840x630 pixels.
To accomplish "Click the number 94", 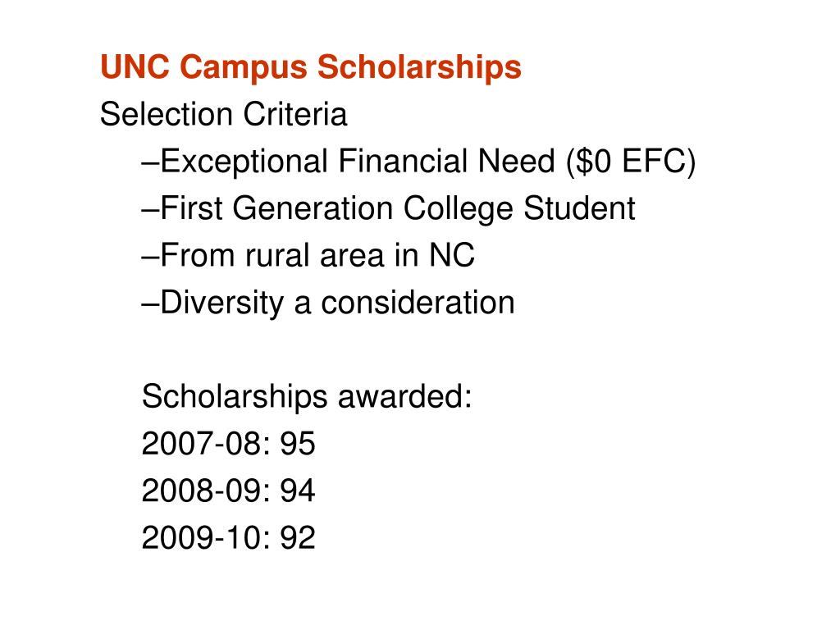I will pyautogui.click(x=298, y=491).
